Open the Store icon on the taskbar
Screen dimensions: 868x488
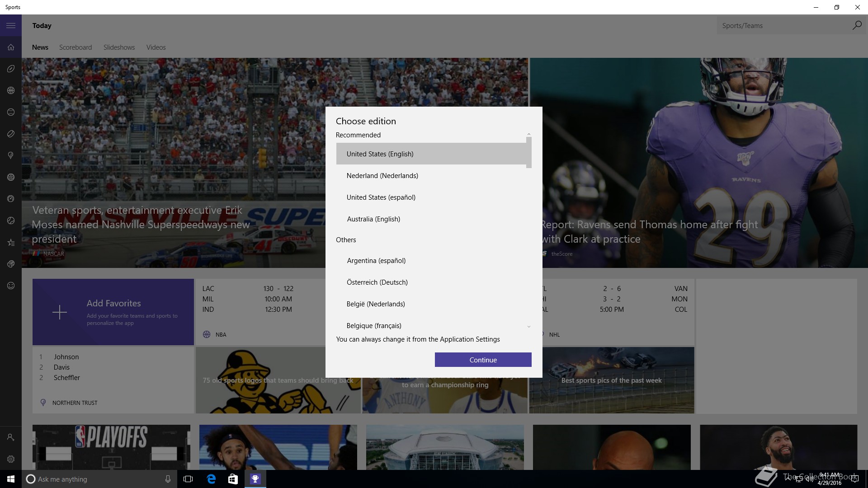click(x=233, y=479)
